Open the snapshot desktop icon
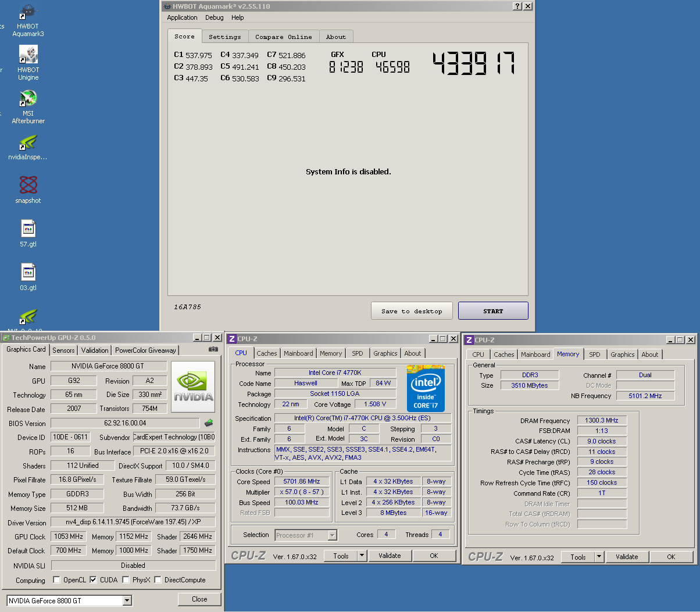This screenshot has width=700, height=612. [x=28, y=190]
